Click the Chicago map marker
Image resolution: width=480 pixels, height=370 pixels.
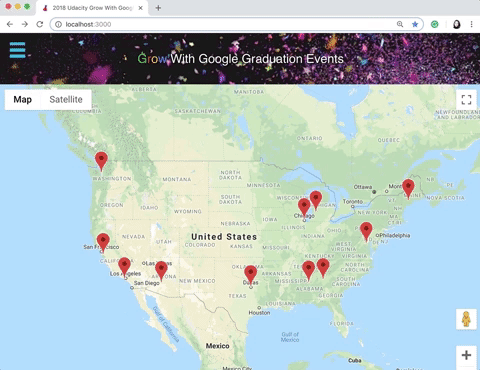tap(304, 208)
